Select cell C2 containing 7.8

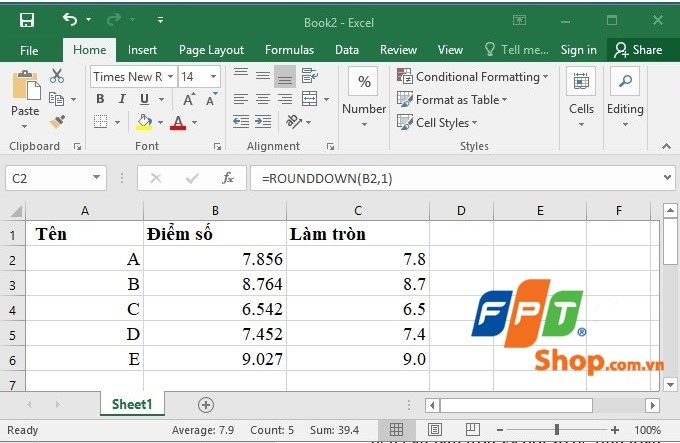pos(358,259)
